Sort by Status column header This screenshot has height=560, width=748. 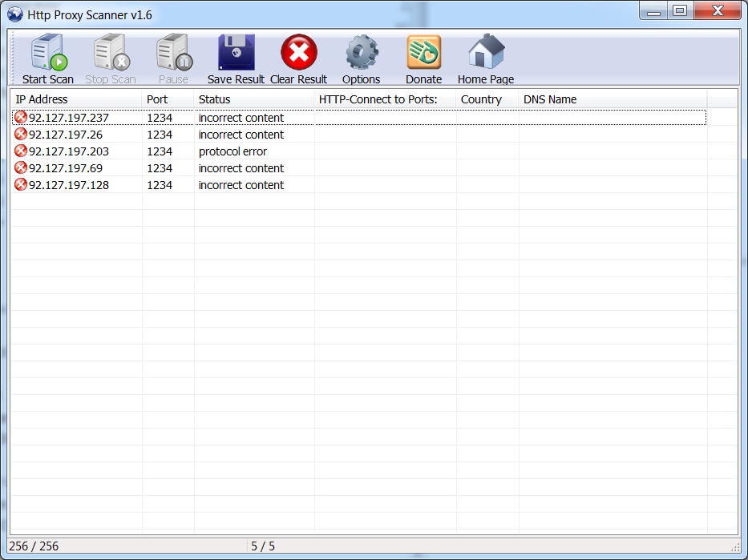pos(254,99)
